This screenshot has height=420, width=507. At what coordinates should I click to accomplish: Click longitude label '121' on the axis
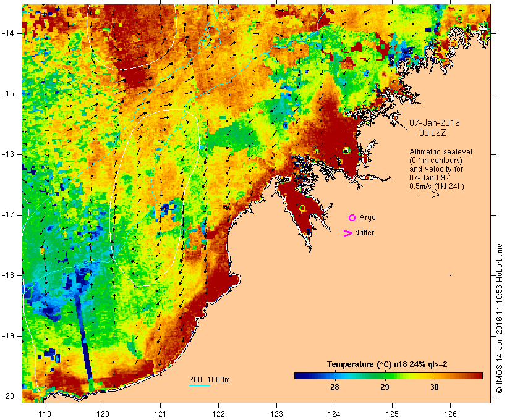[160, 414]
